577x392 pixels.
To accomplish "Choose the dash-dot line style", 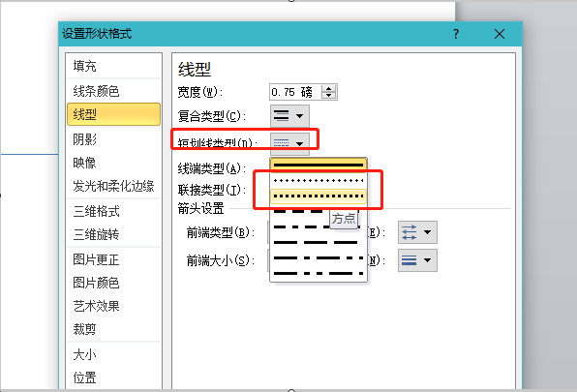I will point(302,226).
